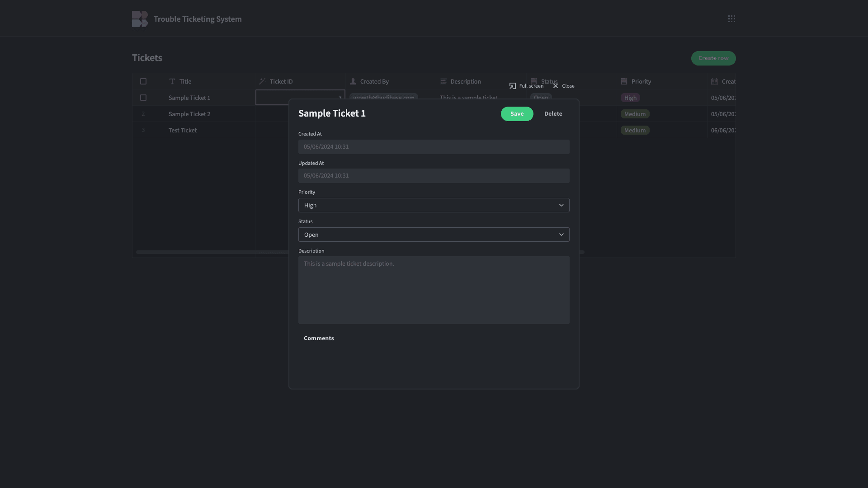Viewport: 868px width, 488px height.
Task: Click the Priority column list icon
Action: [624, 81]
